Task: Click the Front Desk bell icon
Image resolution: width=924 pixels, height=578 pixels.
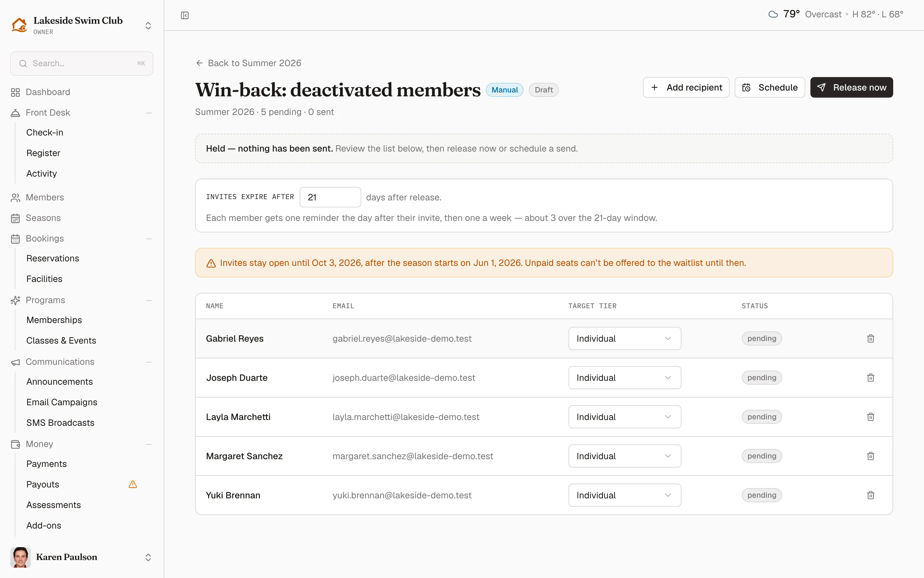Action: tap(15, 113)
